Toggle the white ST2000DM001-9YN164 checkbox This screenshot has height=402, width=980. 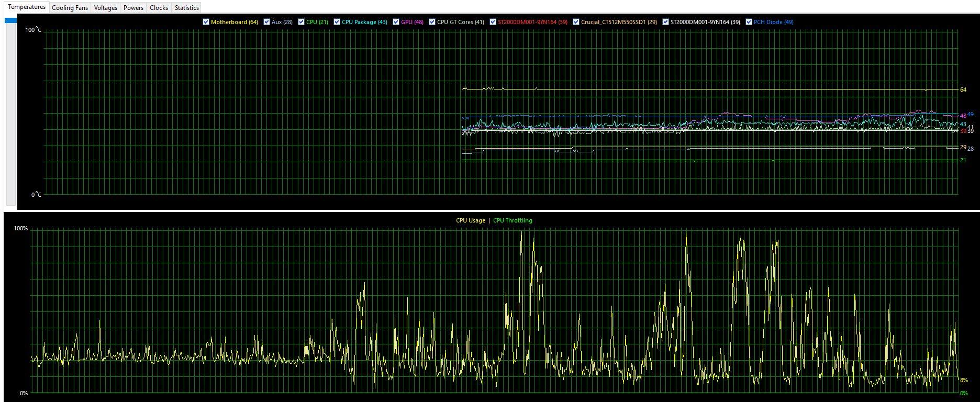pos(666,22)
